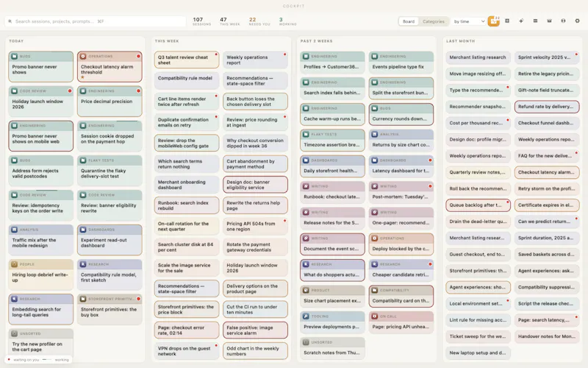Screen dimensions: 588x368
Task: Click Compatibility icon on Compatibility card
Action: pos(374,290)
